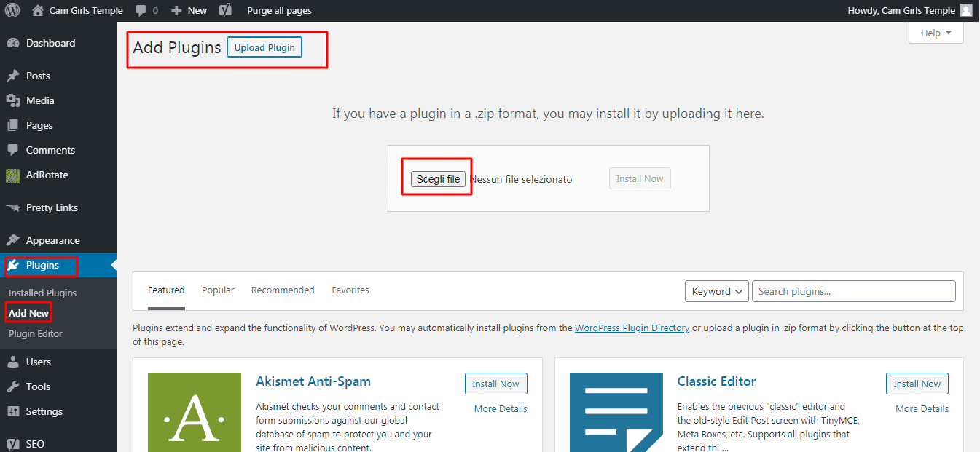Install the Classic Editor plugin
This screenshot has height=452, width=980.
coord(917,384)
